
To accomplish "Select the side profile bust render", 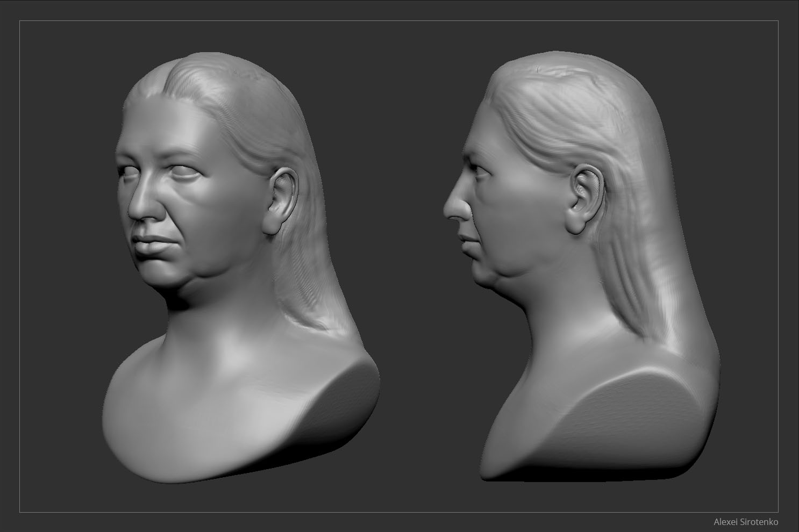I will pos(582,266).
